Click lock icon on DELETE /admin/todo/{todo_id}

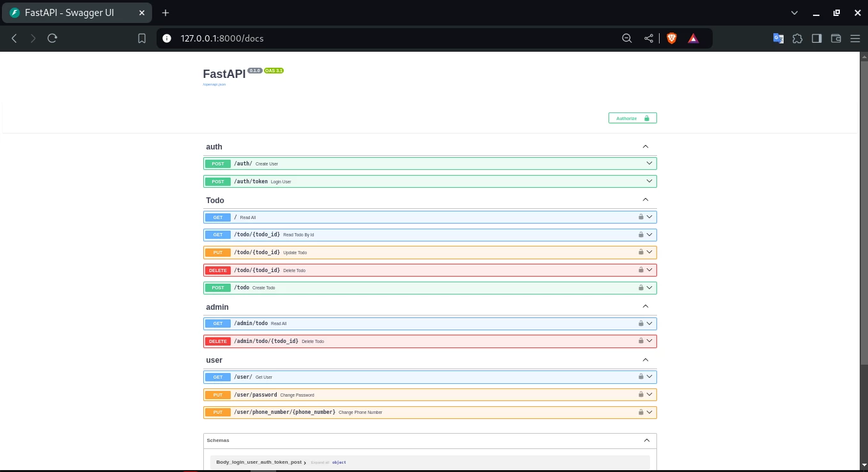[x=640, y=341]
